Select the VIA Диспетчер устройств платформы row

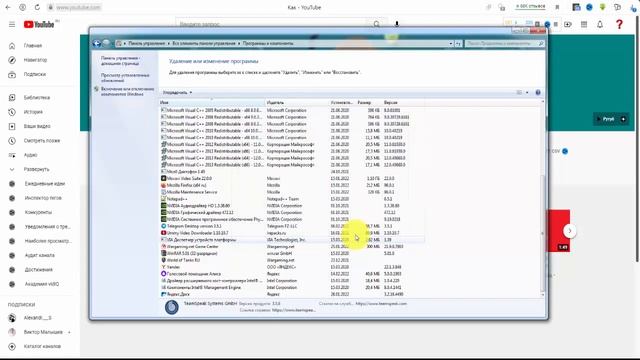click(292, 240)
